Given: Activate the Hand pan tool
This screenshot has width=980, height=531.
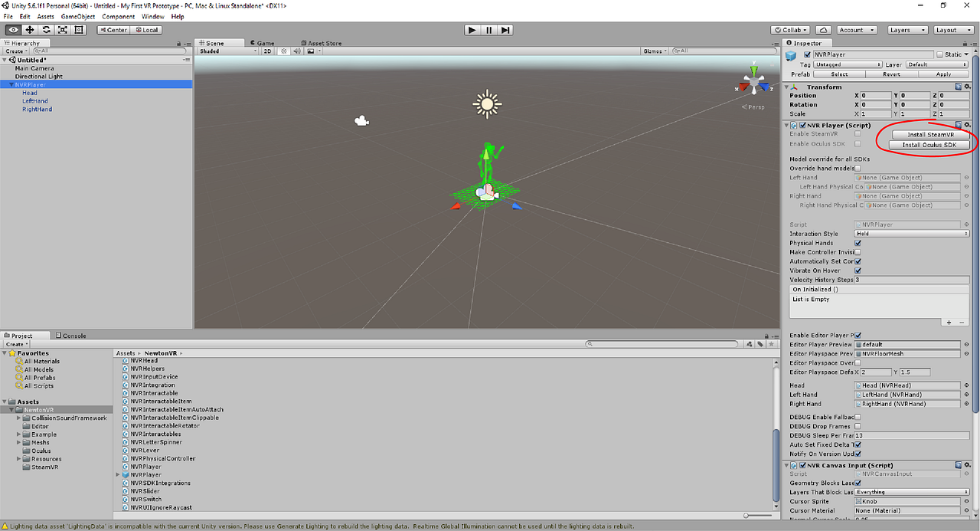Looking at the screenshot, I should (x=12, y=29).
